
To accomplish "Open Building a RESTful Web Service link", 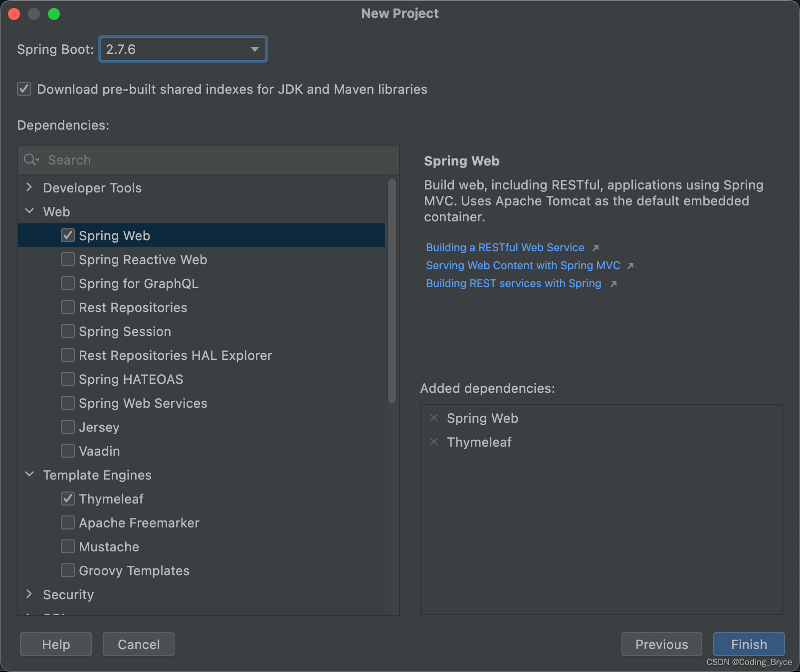I will pos(505,248).
